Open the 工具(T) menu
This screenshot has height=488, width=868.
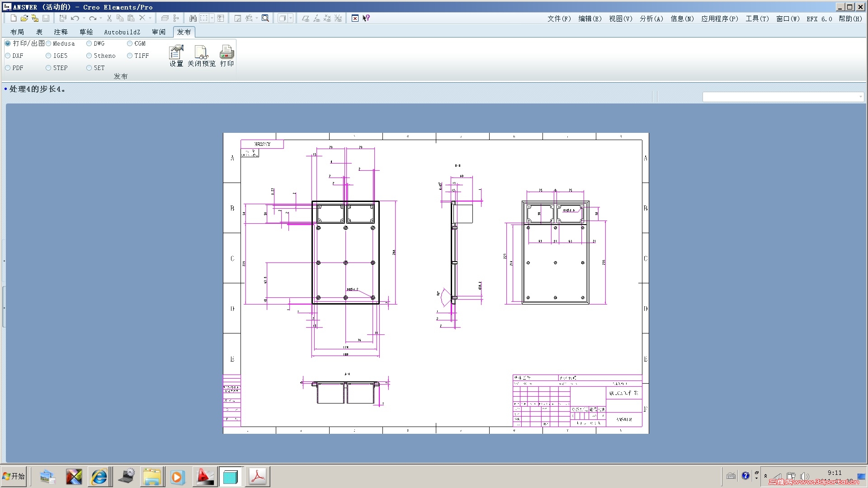tap(757, 19)
